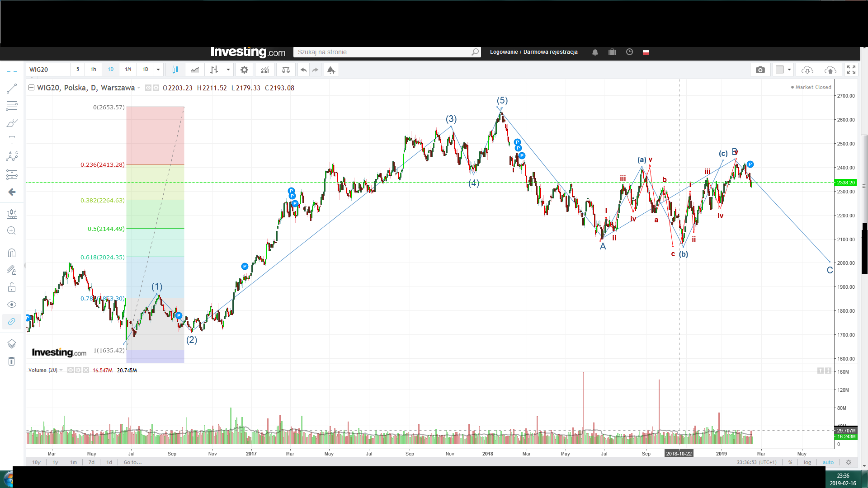Select the candlestick chart style
This screenshot has width=868, height=488.
click(175, 70)
